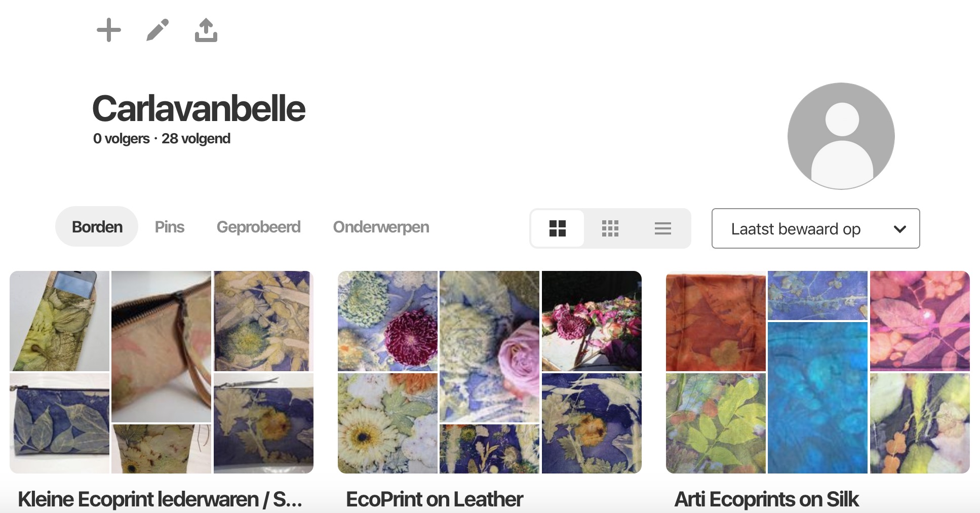Switch to list view layout
The image size is (980, 513).
tap(663, 228)
